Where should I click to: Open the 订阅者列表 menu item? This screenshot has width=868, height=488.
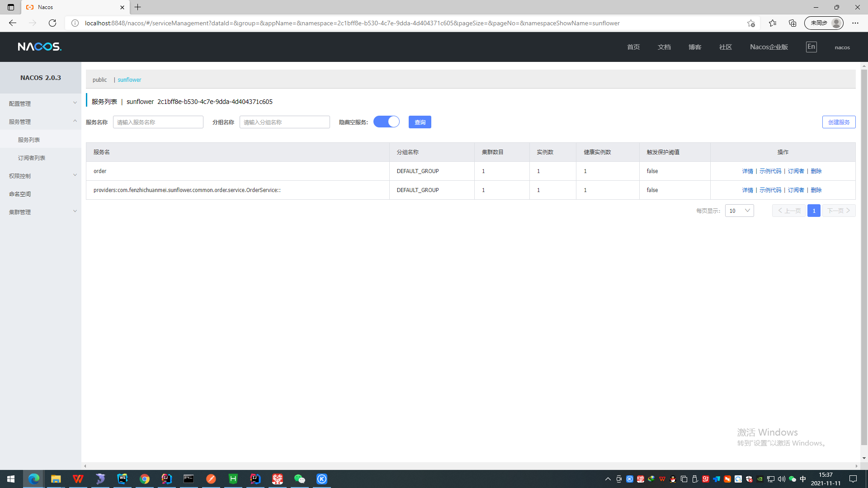point(32,158)
